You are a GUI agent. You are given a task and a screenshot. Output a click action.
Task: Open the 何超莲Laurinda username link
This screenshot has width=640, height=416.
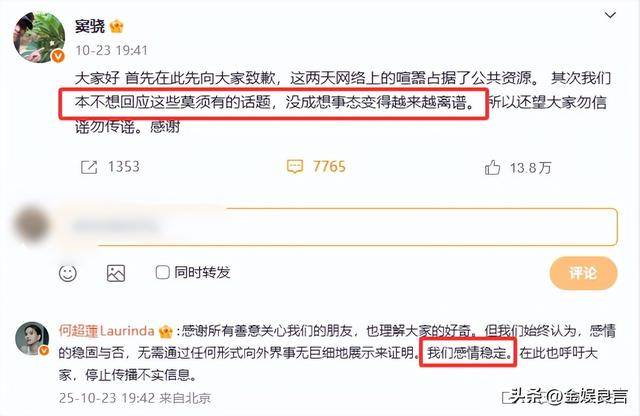point(107,331)
